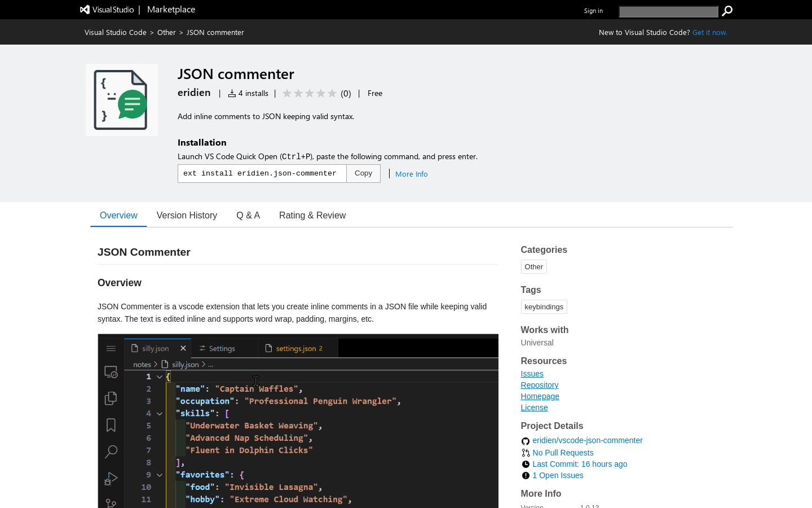Click the "Captain Waffles" value in code
Viewport: 812px width, 508px height.
point(257,389)
